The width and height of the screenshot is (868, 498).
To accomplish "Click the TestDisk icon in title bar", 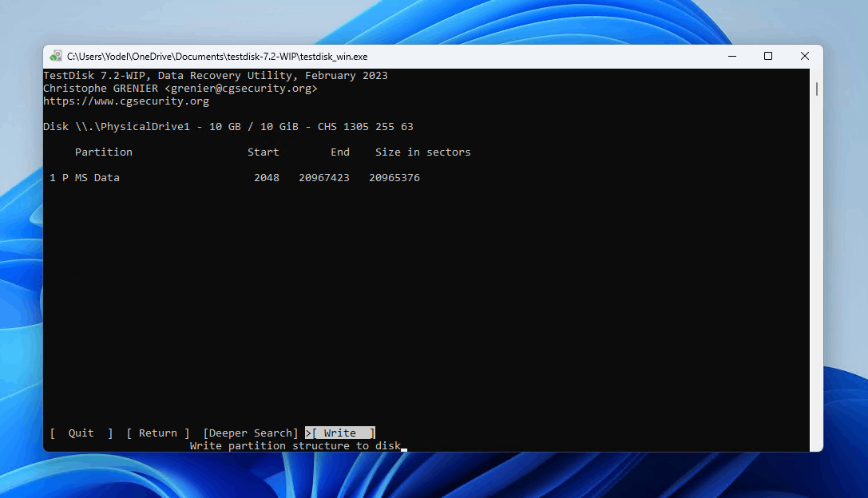I will point(55,57).
